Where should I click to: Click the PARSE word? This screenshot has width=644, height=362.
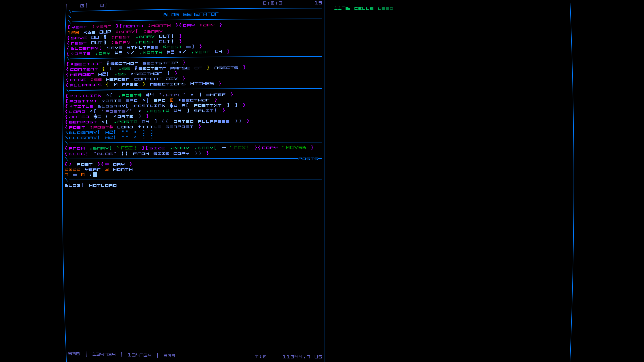pos(180,68)
